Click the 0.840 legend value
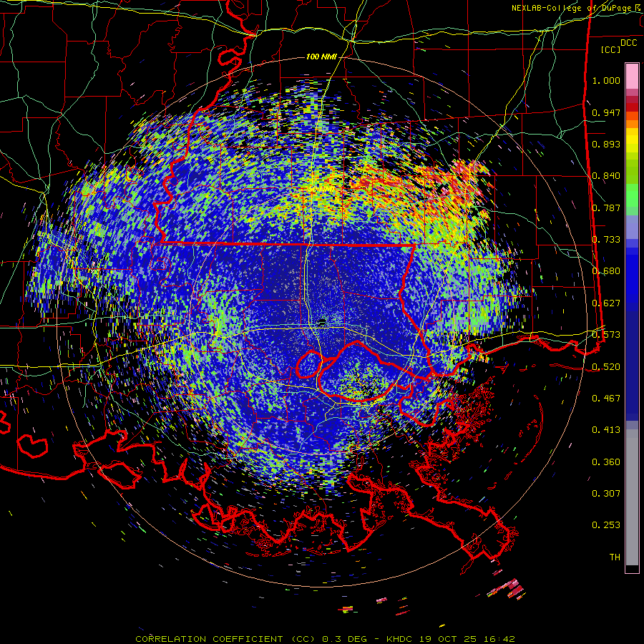This screenshot has height=644, width=644. (606, 176)
